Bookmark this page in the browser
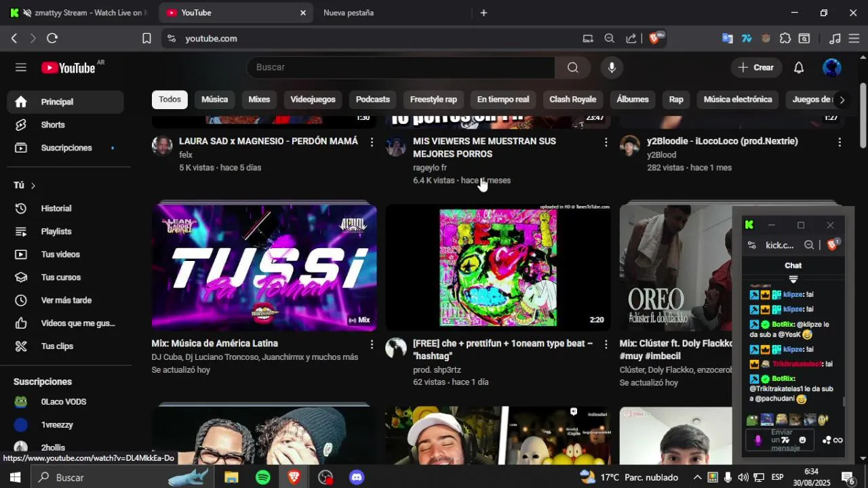This screenshot has width=868, height=488. click(x=146, y=39)
